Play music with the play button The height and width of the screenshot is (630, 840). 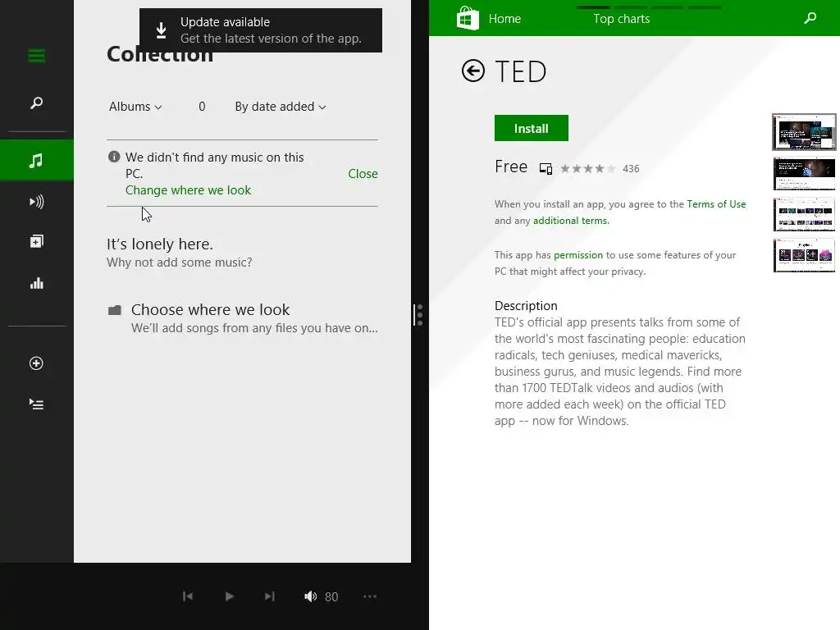coord(230,596)
